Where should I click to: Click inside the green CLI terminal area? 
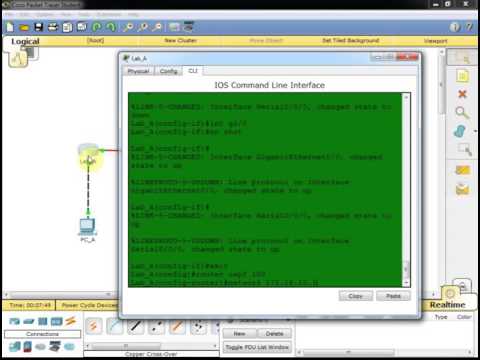[266, 189]
